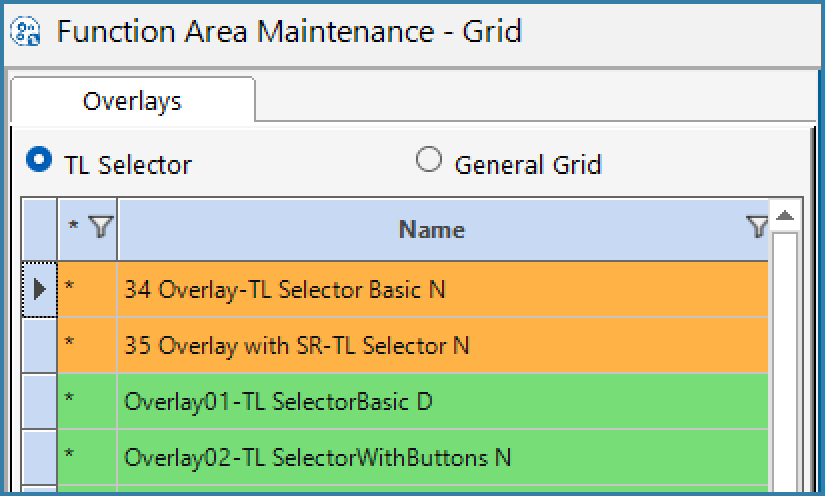Select the TL Selector radio button

tap(39, 159)
